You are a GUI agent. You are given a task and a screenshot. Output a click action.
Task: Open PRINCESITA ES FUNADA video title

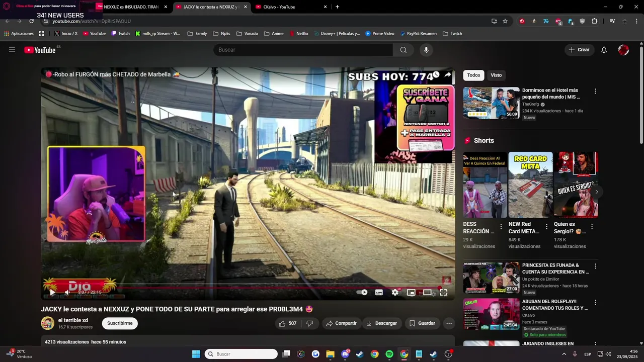tap(555, 268)
